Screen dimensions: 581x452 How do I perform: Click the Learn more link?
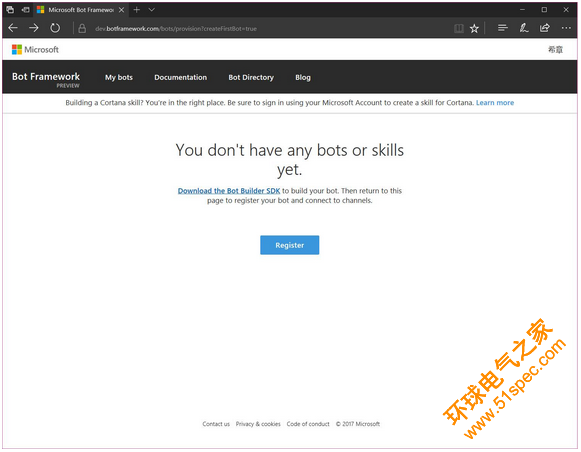pyautogui.click(x=495, y=103)
